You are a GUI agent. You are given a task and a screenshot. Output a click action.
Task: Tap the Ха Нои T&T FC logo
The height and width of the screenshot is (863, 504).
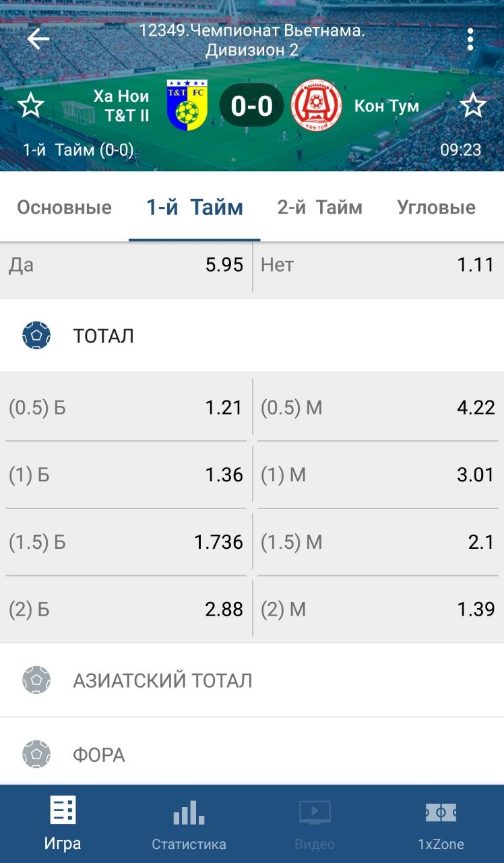pos(187,105)
